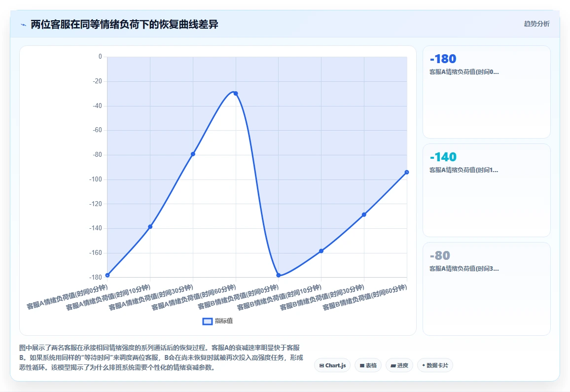Image resolution: width=570 pixels, height=392 pixels.
Task: Click the 指标值 legend color box
Action: [x=207, y=321]
